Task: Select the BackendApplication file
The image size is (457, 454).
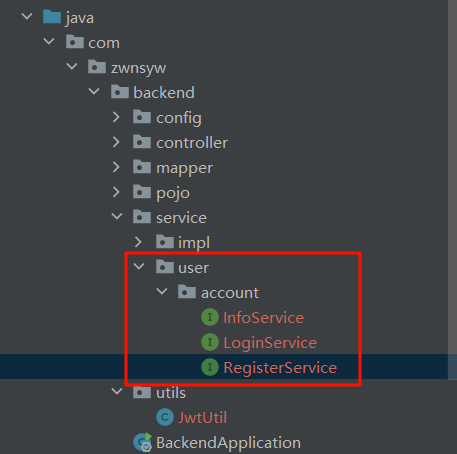Action: click(228, 443)
